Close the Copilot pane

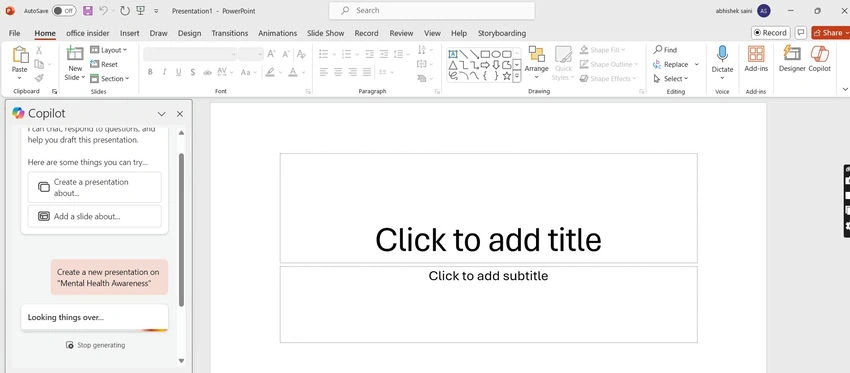click(x=180, y=114)
